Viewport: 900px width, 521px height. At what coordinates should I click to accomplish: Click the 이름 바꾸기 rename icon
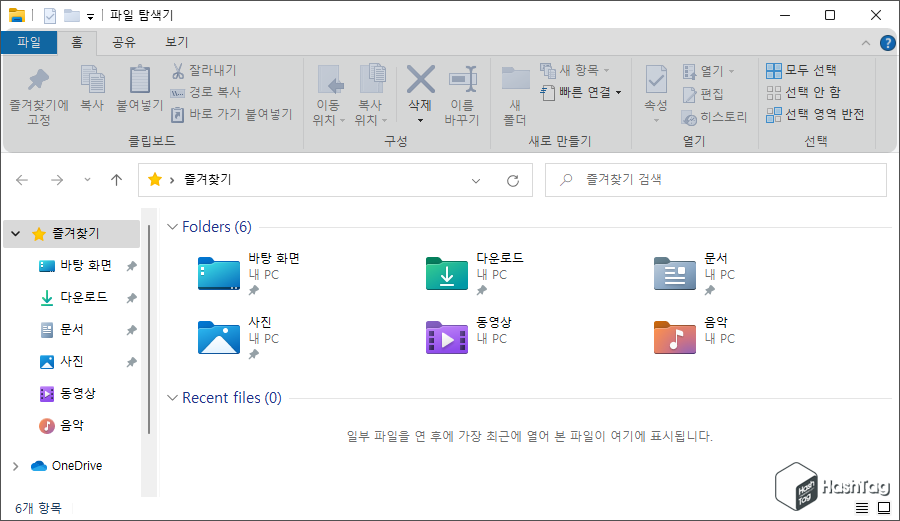tap(463, 79)
